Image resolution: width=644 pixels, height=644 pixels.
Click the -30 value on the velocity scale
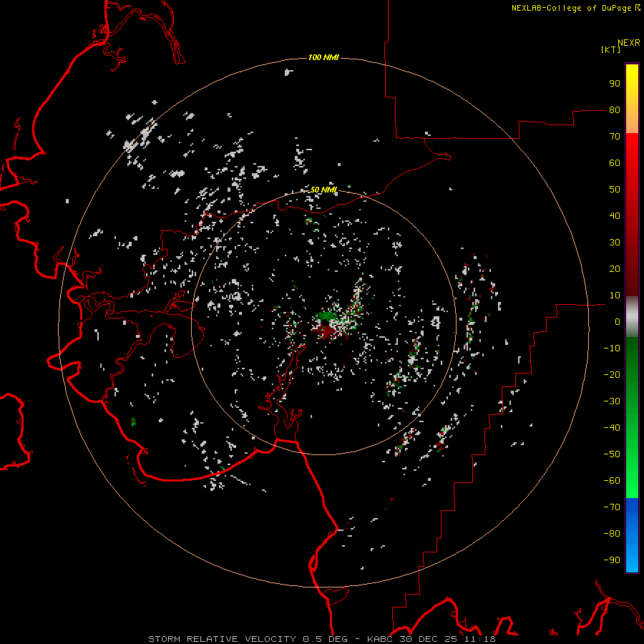coord(612,401)
